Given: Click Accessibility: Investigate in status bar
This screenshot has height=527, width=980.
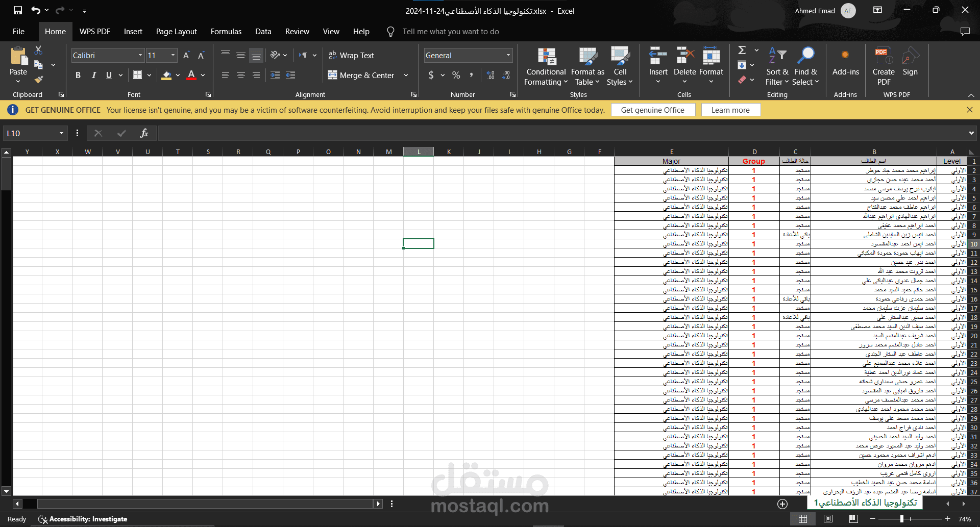Looking at the screenshot, I should click(83, 519).
